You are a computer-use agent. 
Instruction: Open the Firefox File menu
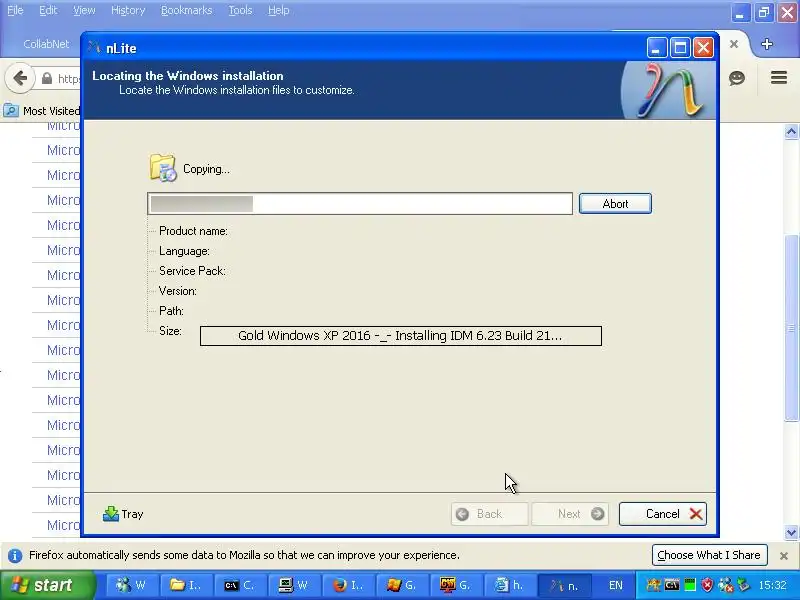click(15, 10)
